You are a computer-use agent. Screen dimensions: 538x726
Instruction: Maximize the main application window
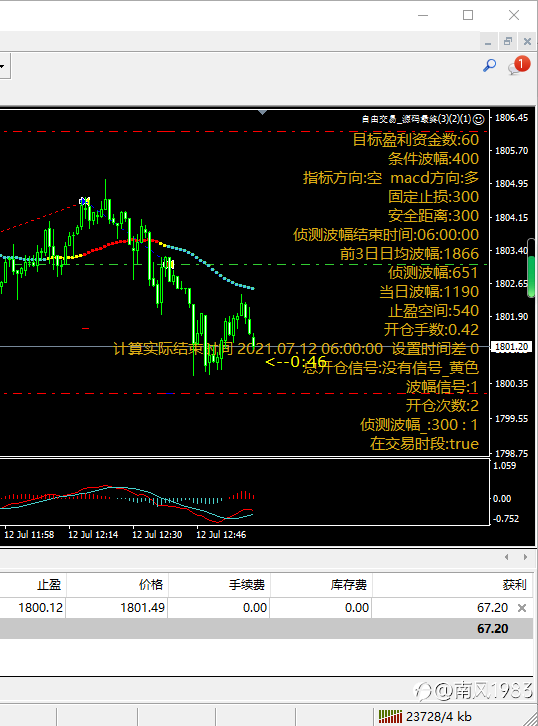coord(468,15)
